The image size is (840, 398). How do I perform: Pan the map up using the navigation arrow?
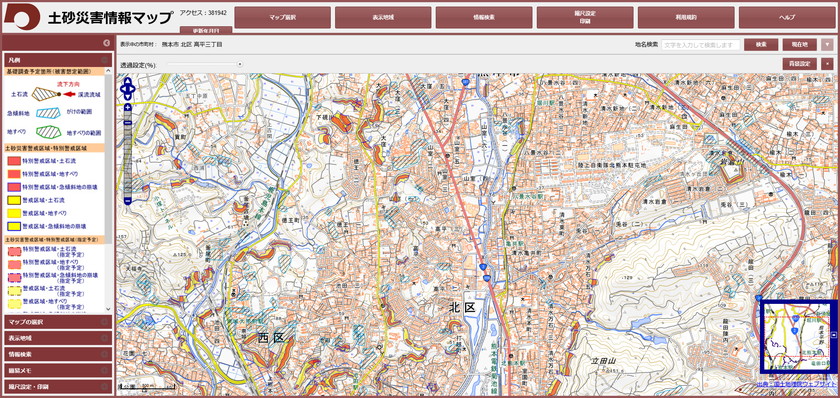click(x=128, y=81)
